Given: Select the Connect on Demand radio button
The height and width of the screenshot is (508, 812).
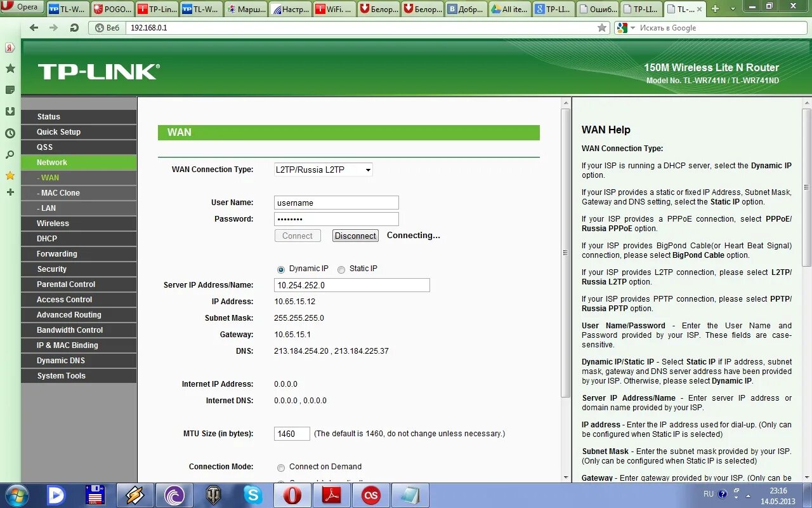Looking at the screenshot, I should pyautogui.click(x=281, y=467).
